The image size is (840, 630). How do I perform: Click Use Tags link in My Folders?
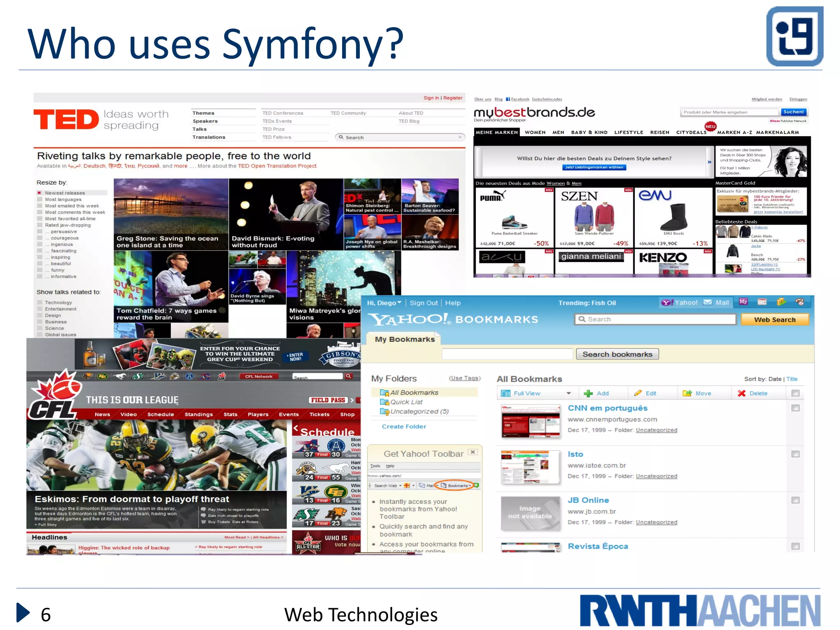[465, 378]
